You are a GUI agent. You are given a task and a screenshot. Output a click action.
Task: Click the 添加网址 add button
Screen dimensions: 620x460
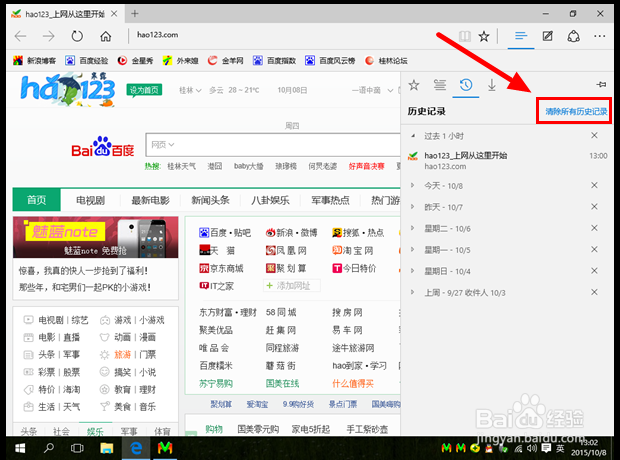click(x=291, y=286)
